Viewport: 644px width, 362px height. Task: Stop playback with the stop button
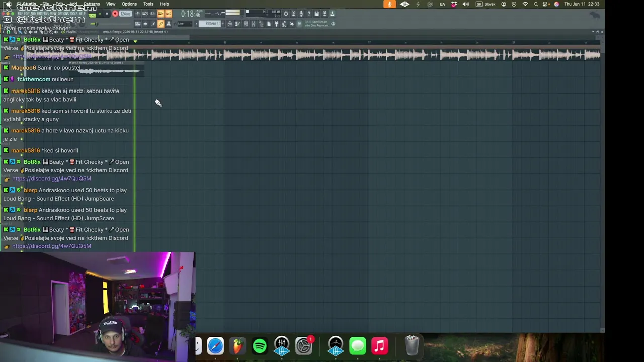pos(107,14)
